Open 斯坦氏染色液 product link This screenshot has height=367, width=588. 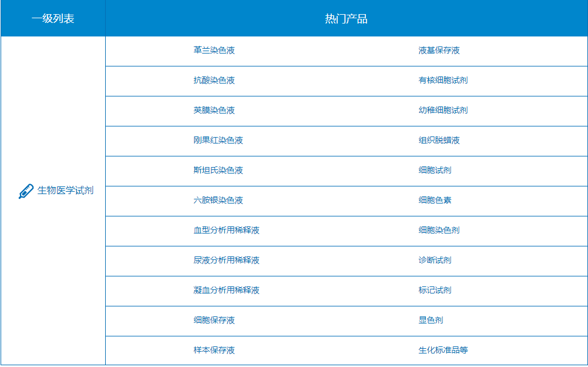point(218,171)
